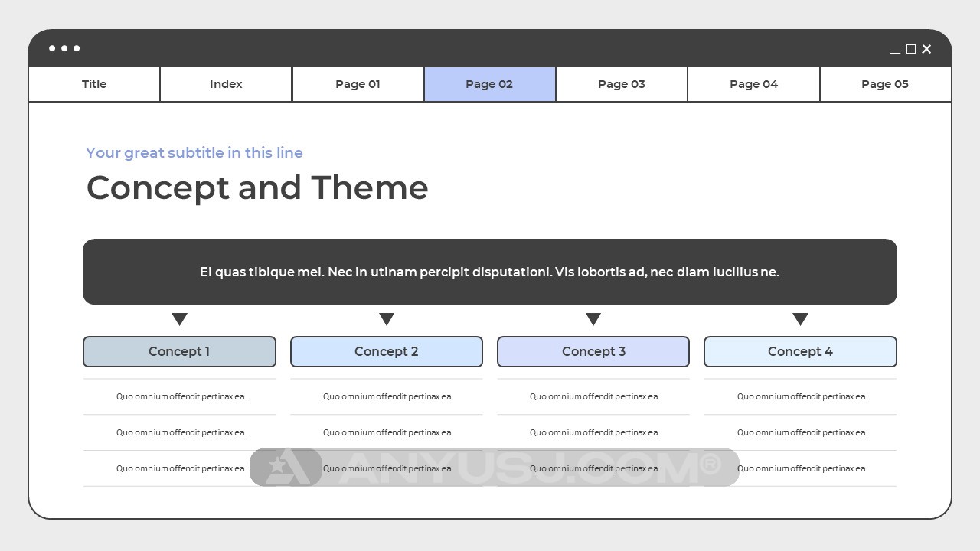This screenshot has height=551, width=980.
Task: Switch to the Index tab
Action: (226, 84)
